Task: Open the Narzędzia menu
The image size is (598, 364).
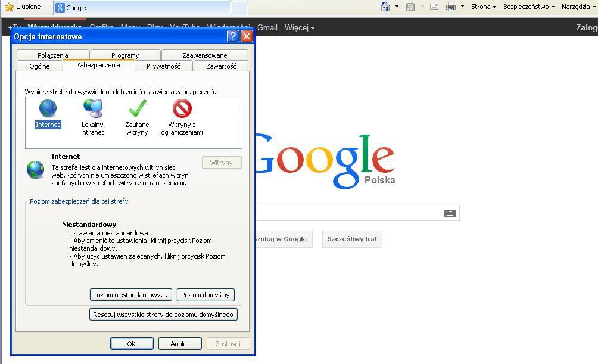Action: coord(578,7)
